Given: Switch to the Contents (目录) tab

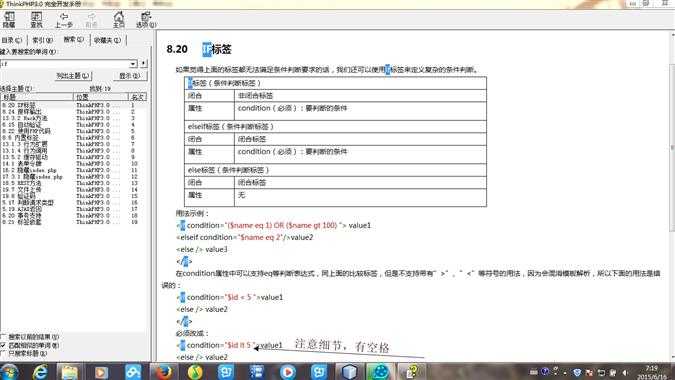Looking at the screenshot, I should point(12,40).
